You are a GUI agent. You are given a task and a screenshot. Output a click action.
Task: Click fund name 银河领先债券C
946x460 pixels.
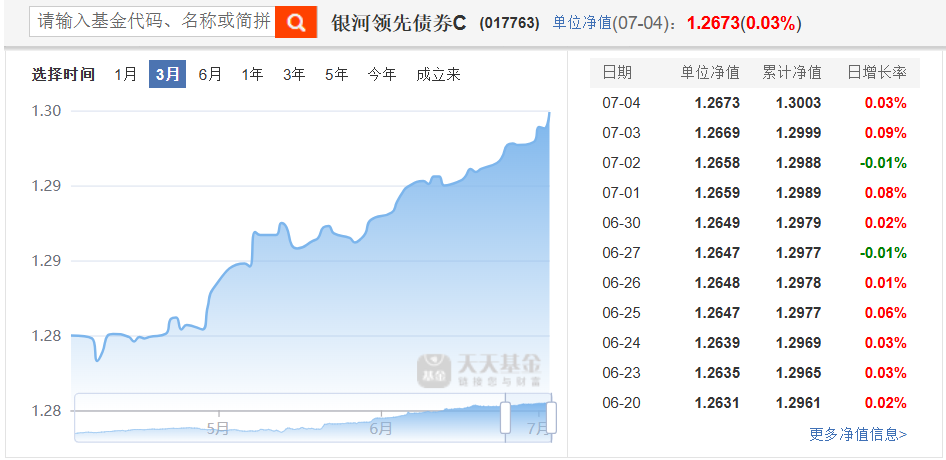pos(399,23)
